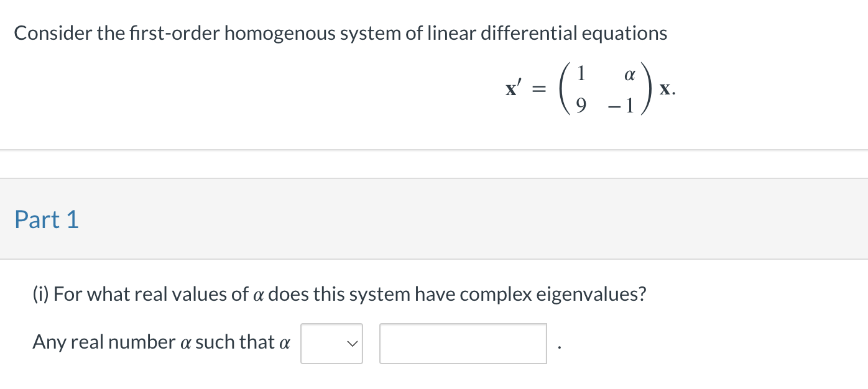Click the matrix equation for x′
The width and height of the screenshot is (868, 389).
pyautogui.click(x=589, y=91)
